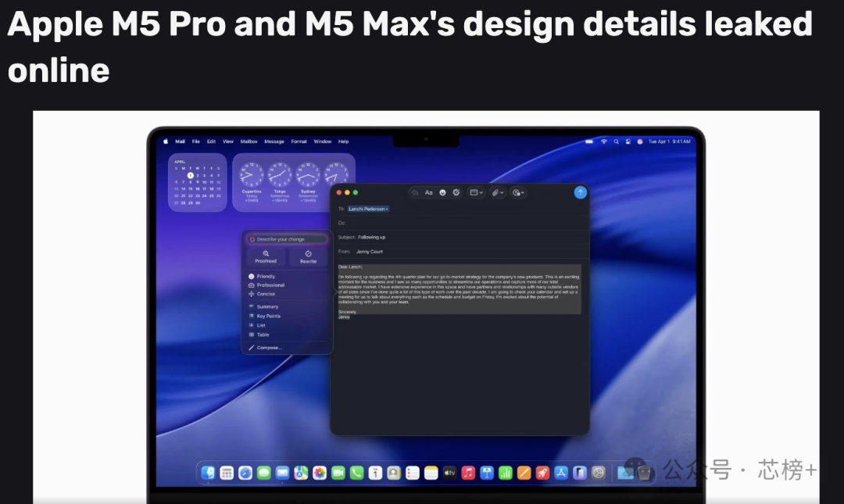The width and height of the screenshot is (844, 504).
Task: Open the photo browser dropdown
Action: [x=477, y=193]
